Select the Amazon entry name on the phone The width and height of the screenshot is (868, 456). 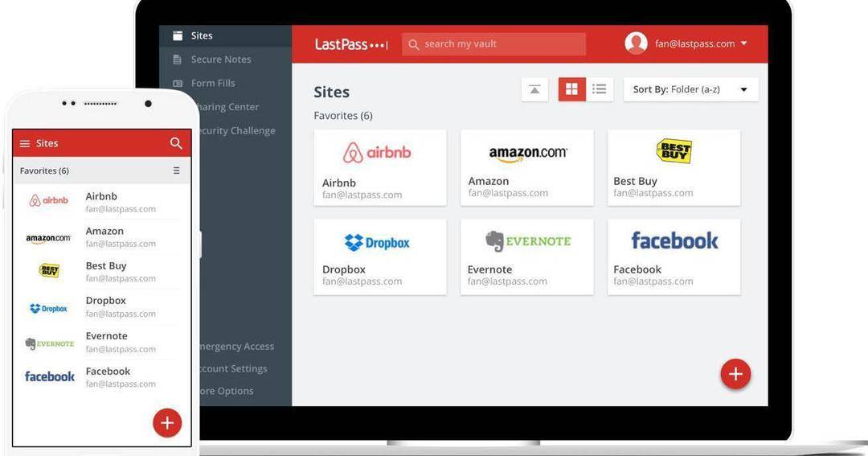pyautogui.click(x=104, y=231)
